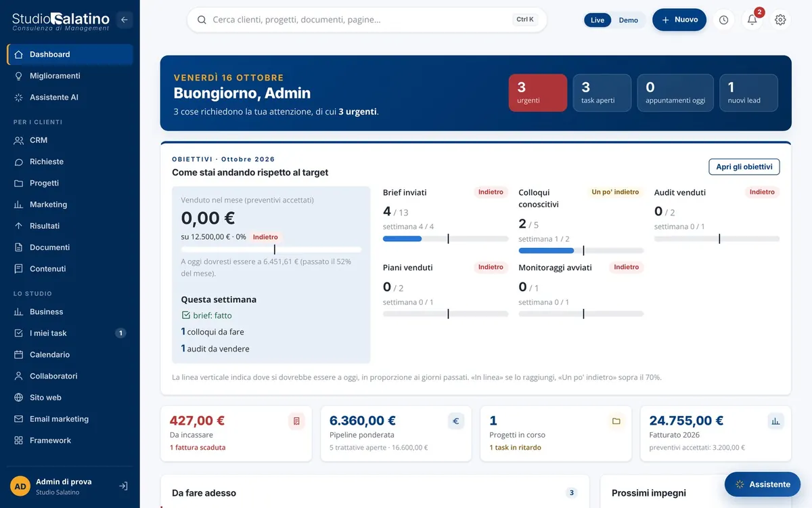Go to CRM section
Screen dimensions: 812x508
70,140
